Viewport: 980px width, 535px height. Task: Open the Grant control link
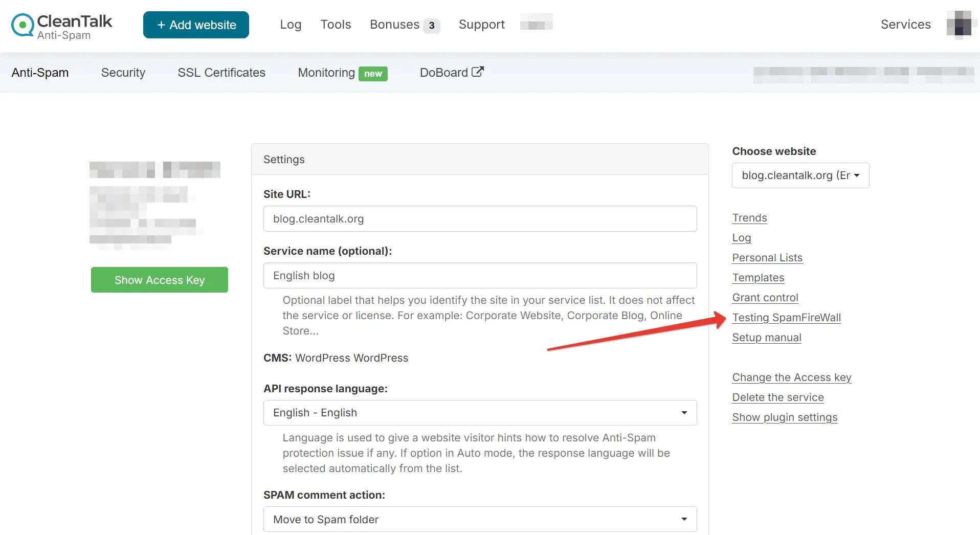(765, 298)
